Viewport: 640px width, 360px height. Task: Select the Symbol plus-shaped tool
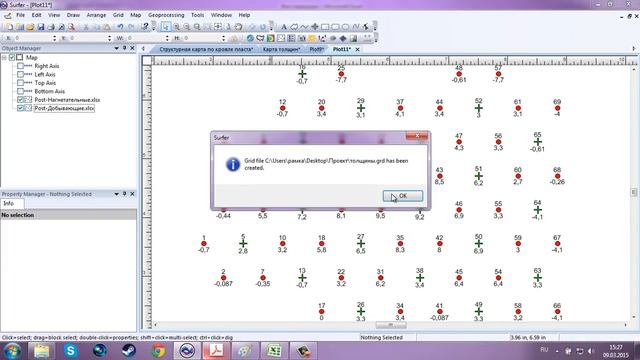315,27
